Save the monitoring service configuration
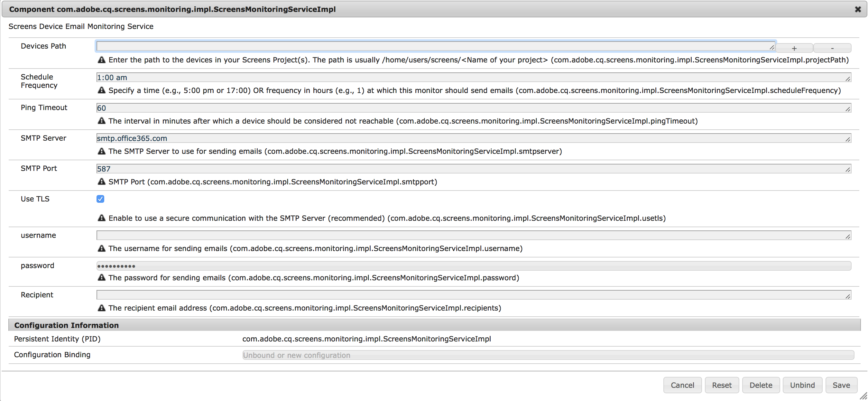Image resolution: width=868 pixels, height=401 pixels. [841, 385]
